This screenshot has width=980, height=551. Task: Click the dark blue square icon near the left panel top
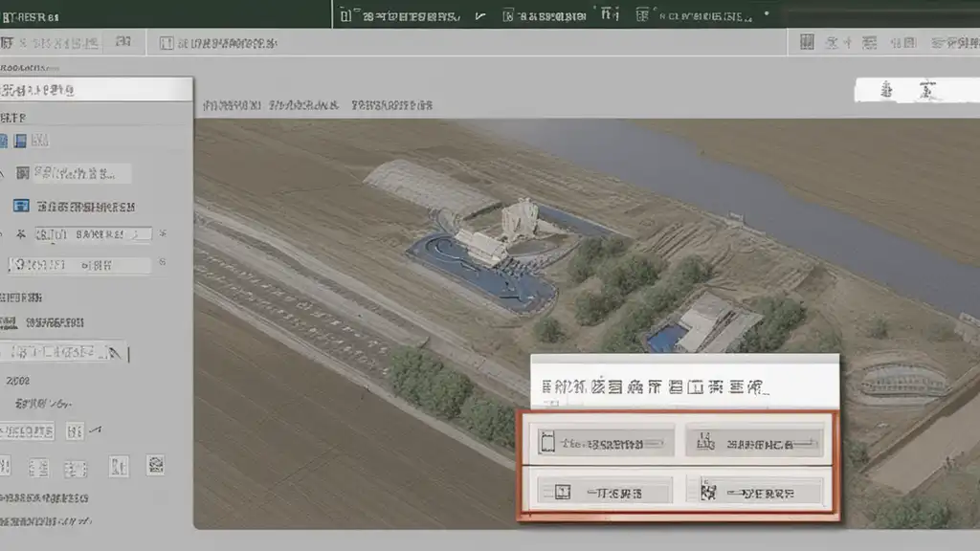coord(20,141)
